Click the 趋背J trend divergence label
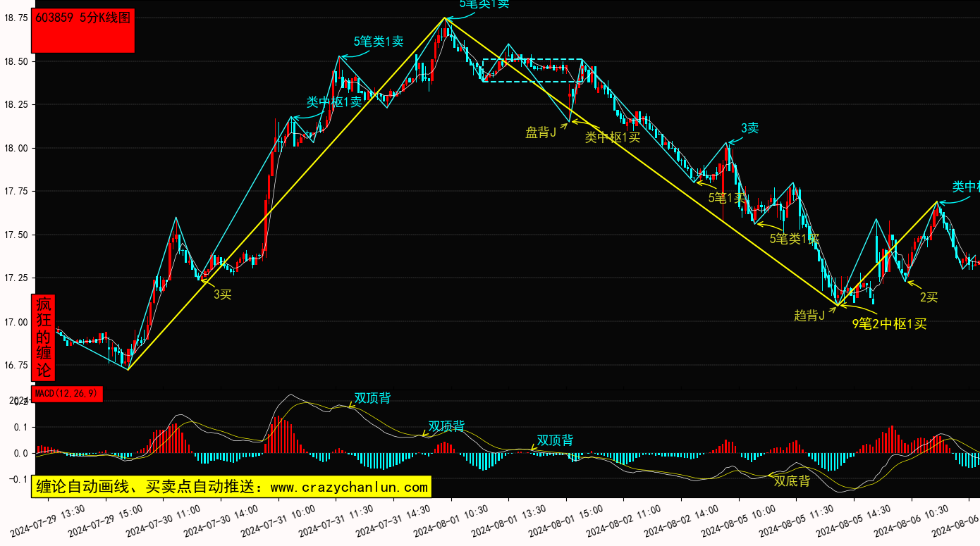The image size is (980, 546). 809,316
